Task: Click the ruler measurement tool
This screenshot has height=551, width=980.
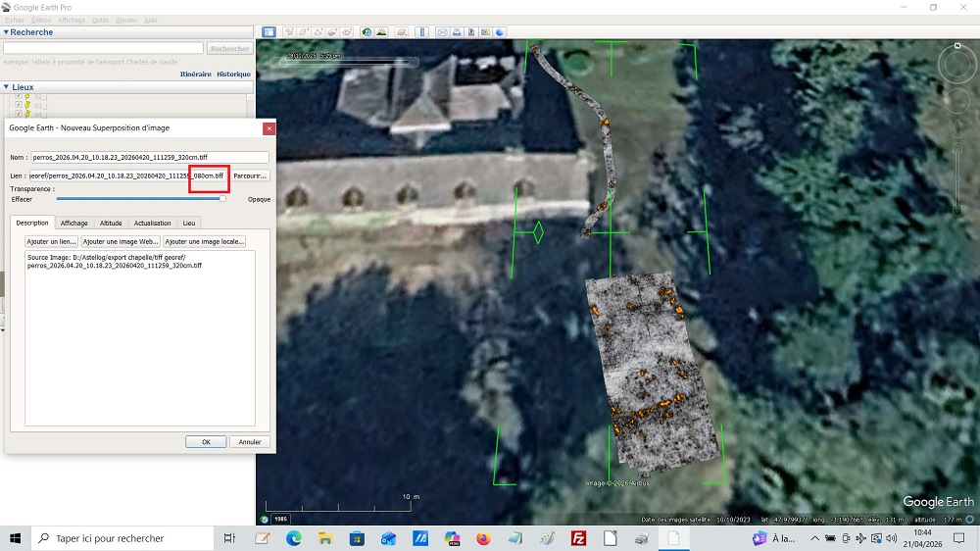Action: pyautogui.click(x=423, y=31)
